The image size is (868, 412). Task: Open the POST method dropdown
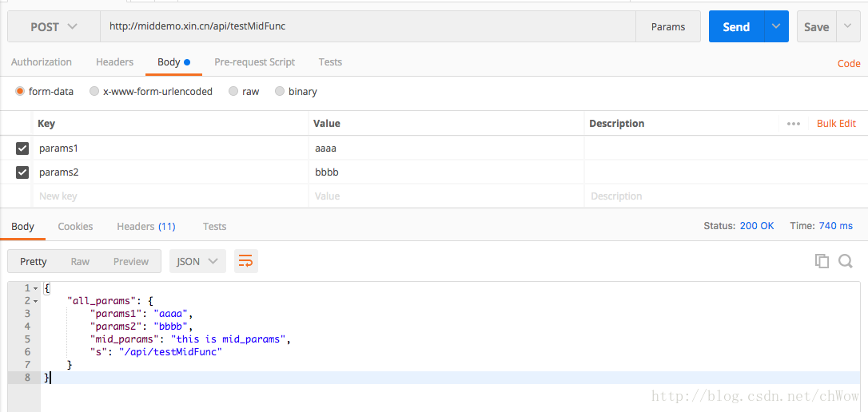click(54, 26)
